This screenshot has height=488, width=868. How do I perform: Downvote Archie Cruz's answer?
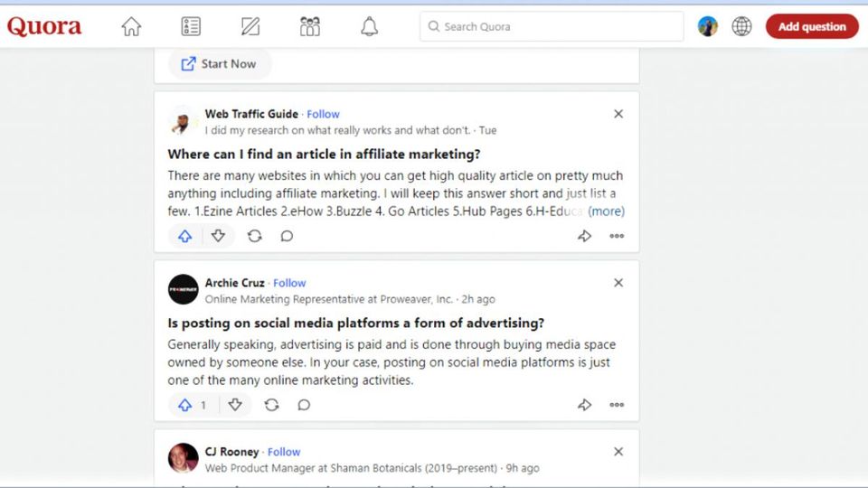coord(235,405)
